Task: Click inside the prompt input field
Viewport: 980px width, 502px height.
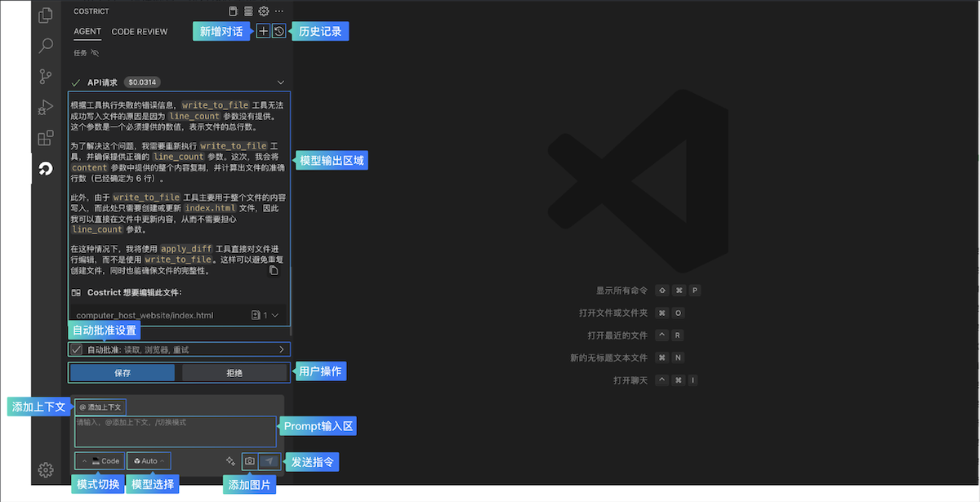Action: point(175,431)
